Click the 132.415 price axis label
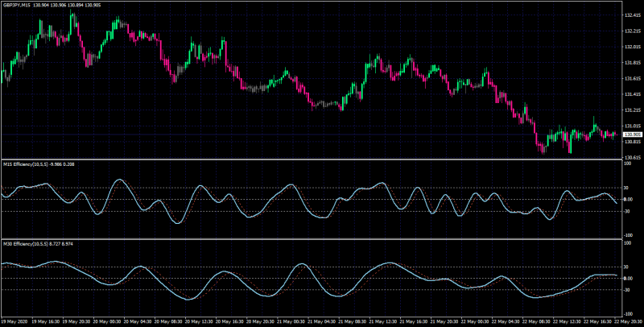Screen dimensions: 644x327 (632, 15)
